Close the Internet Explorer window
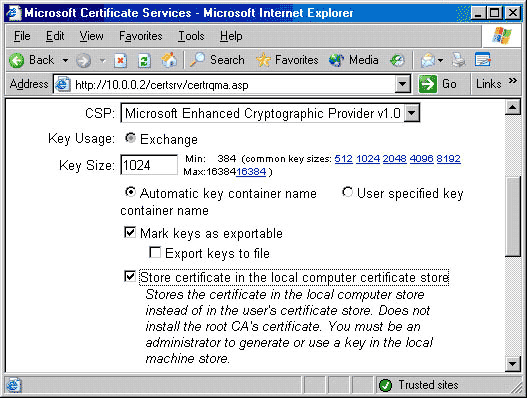Viewport: 527px width, 398px height. click(x=513, y=13)
